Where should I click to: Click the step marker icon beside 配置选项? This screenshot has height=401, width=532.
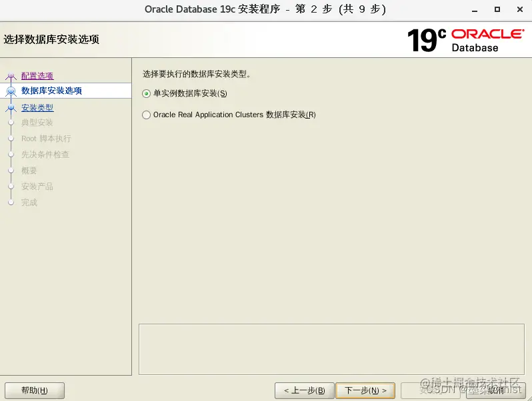(x=11, y=75)
